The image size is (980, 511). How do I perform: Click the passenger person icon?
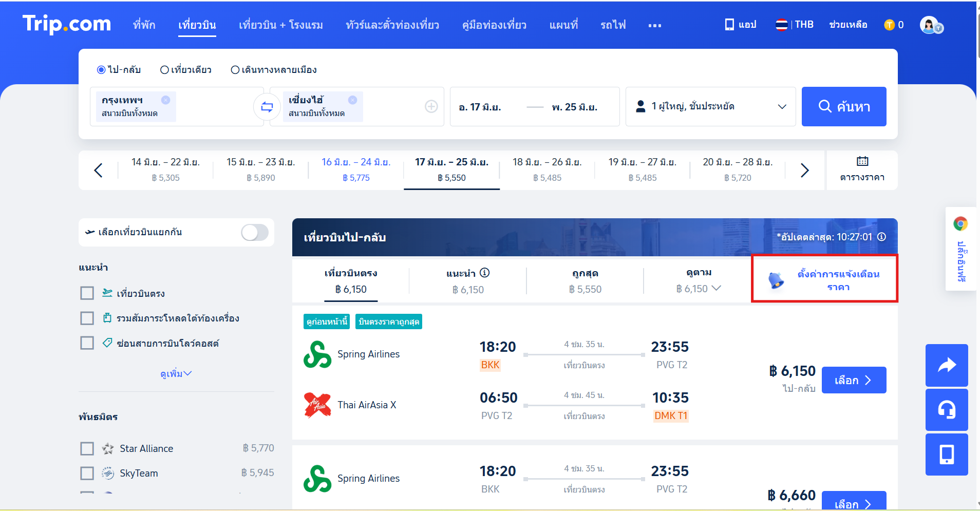click(640, 106)
